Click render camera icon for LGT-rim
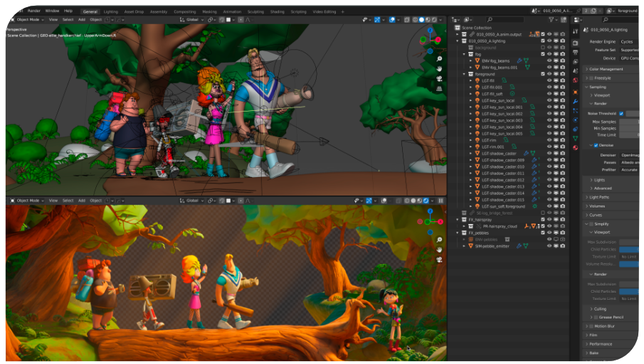 click(563, 140)
